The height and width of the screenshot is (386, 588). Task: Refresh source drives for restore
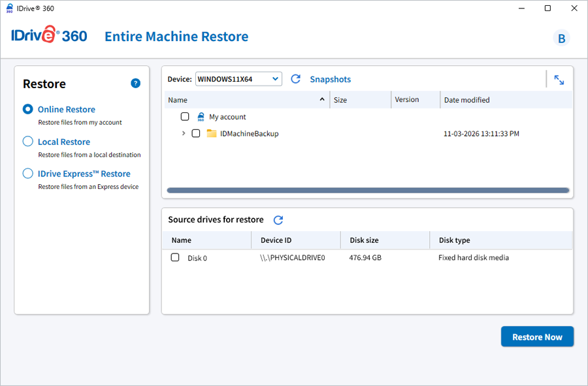pyautogui.click(x=278, y=220)
